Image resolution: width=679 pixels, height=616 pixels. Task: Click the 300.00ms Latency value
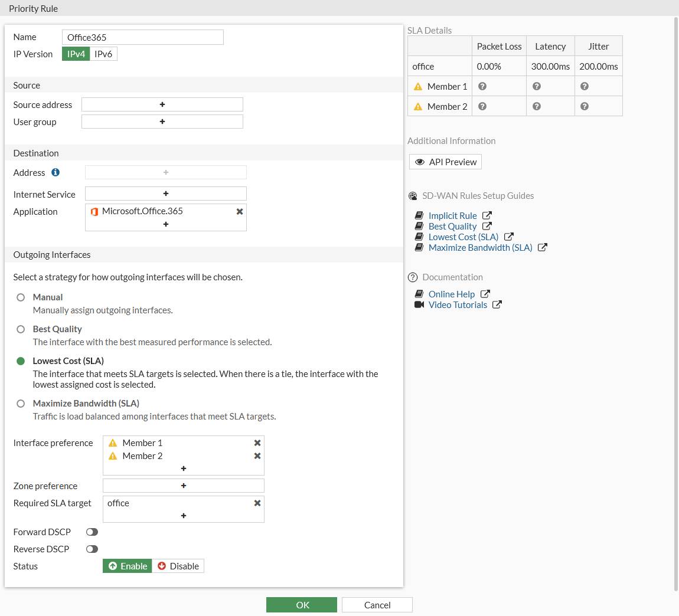pos(550,67)
